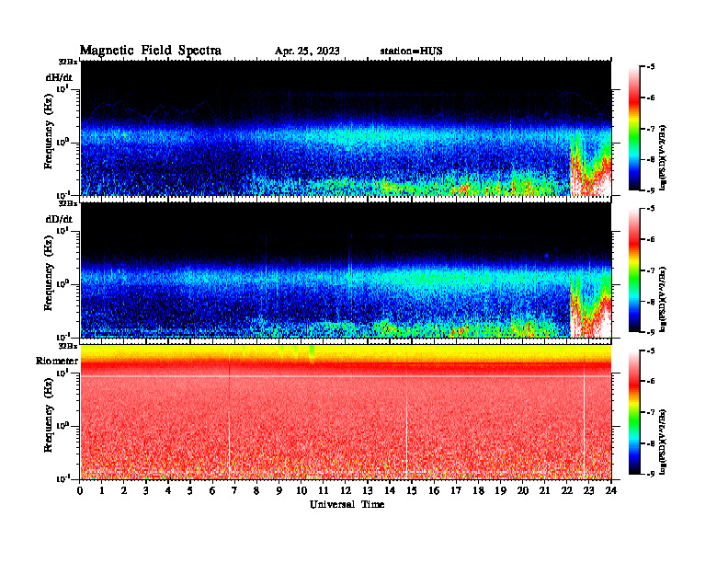Click the "Magnetic Field Spectra" title
The image size is (728, 563).
(151, 51)
